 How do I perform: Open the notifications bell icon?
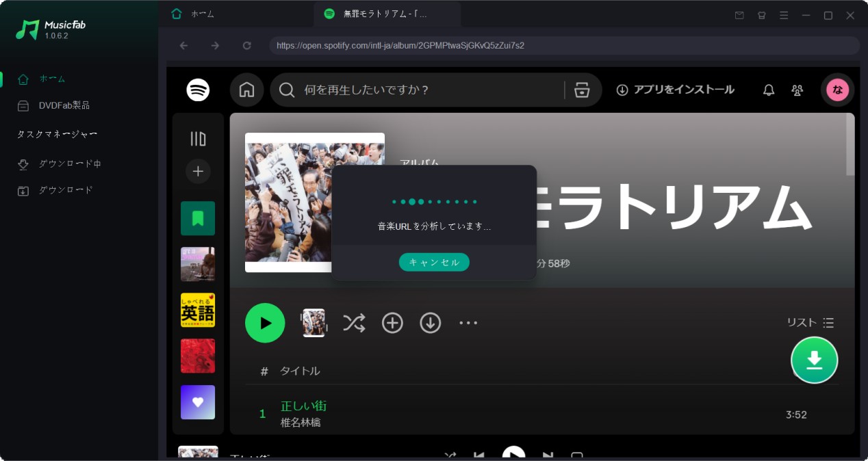pyautogui.click(x=768, y=90)
